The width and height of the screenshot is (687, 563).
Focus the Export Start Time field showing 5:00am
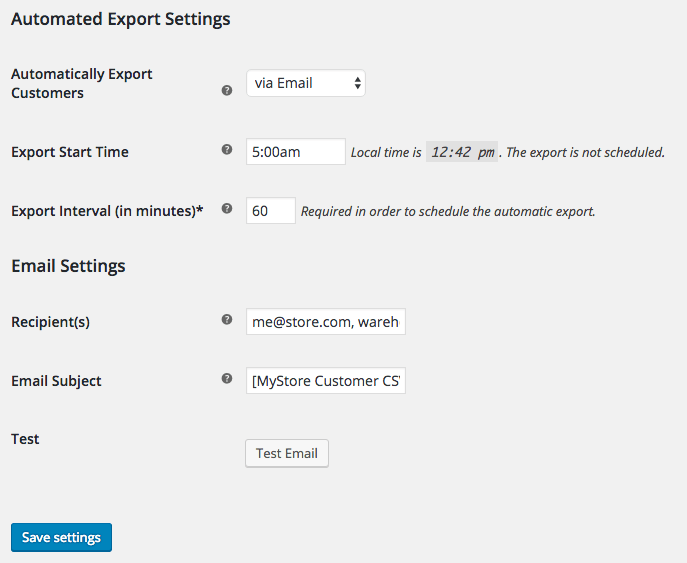click(x=296, y=152)
